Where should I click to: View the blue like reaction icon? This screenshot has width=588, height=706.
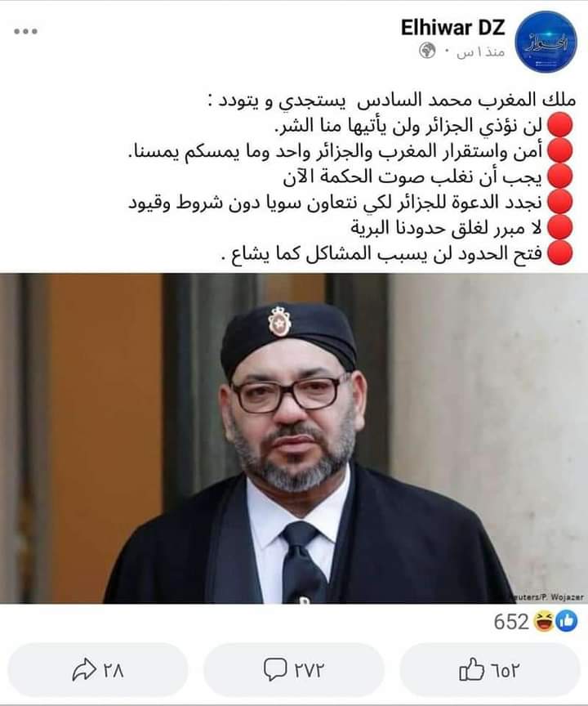[x=567, y=621]
